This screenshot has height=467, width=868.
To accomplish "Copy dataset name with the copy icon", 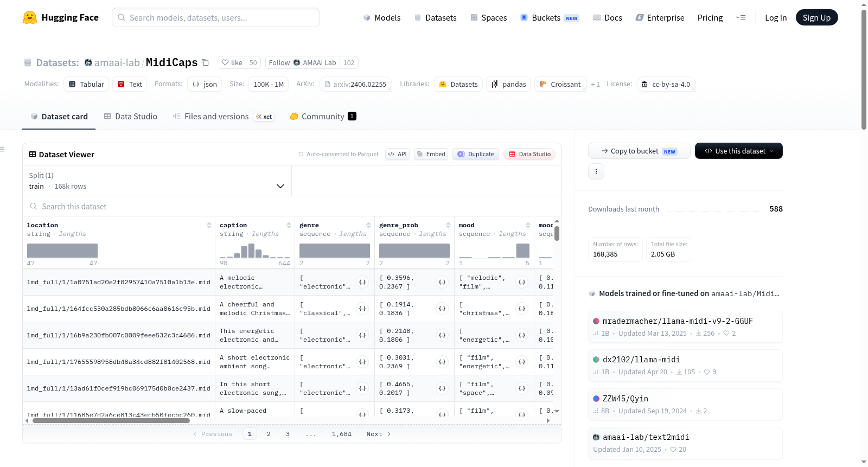I will (x=205, y=62).
